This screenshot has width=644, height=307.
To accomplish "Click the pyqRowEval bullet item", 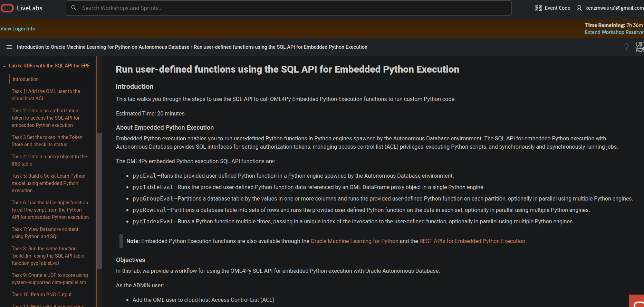I will (x=361, y=210).
